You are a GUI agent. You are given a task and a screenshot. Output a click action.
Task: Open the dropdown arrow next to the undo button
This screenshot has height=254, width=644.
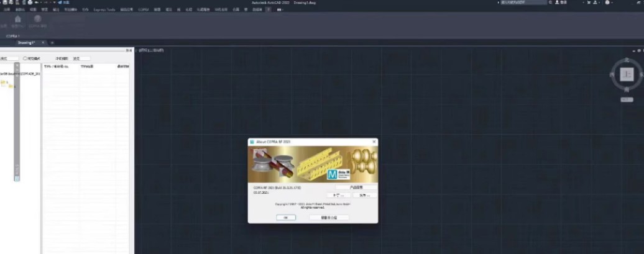[x=42, y=2]
